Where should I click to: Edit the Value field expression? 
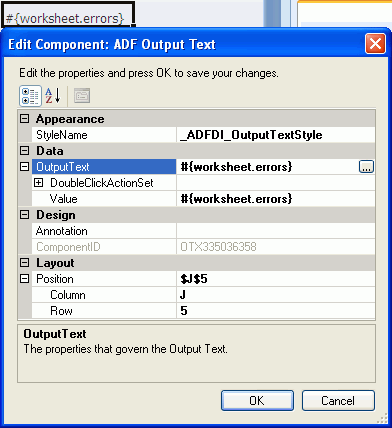click(x=276, y=199)
